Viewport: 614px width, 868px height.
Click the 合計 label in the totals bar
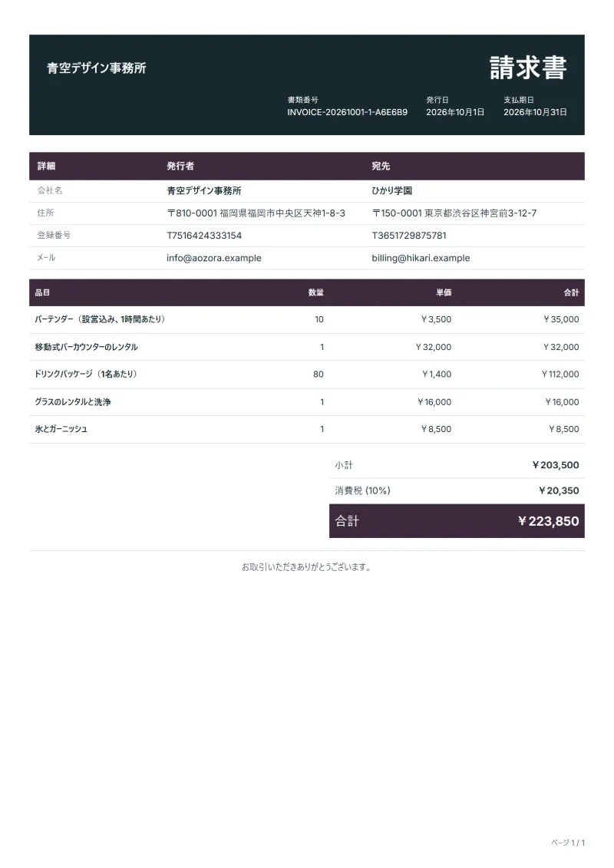click(347, 521)
